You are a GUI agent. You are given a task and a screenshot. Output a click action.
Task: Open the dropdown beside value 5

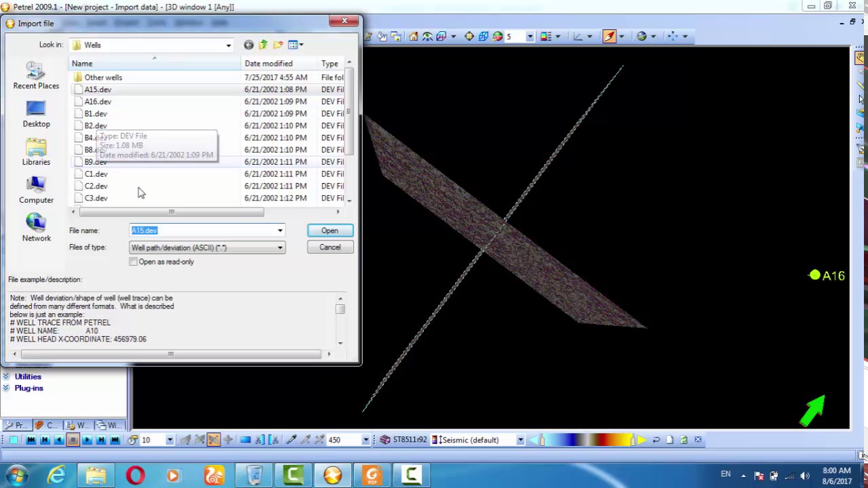[x=530, y=37]
